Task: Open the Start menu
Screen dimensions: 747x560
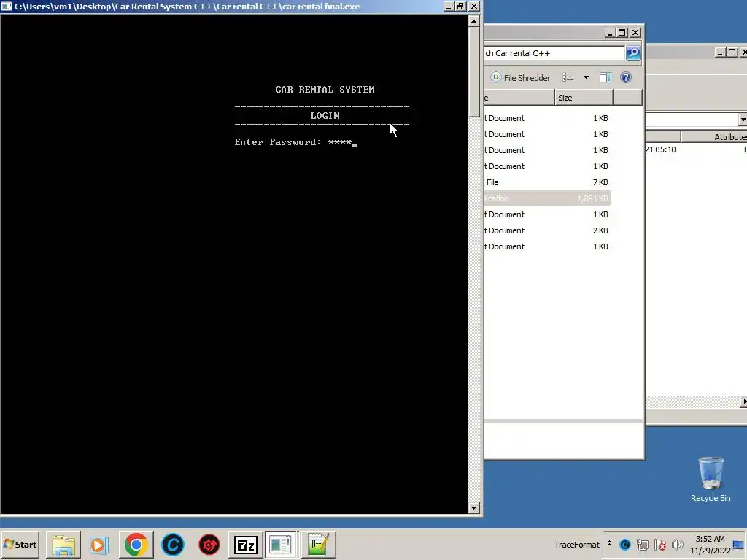Action: (x=20, y=544)
